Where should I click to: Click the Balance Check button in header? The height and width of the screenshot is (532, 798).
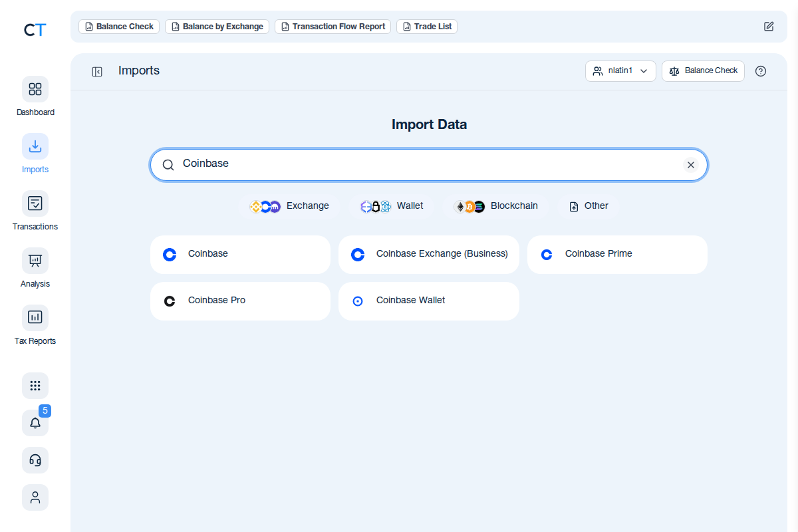[703, 71]
